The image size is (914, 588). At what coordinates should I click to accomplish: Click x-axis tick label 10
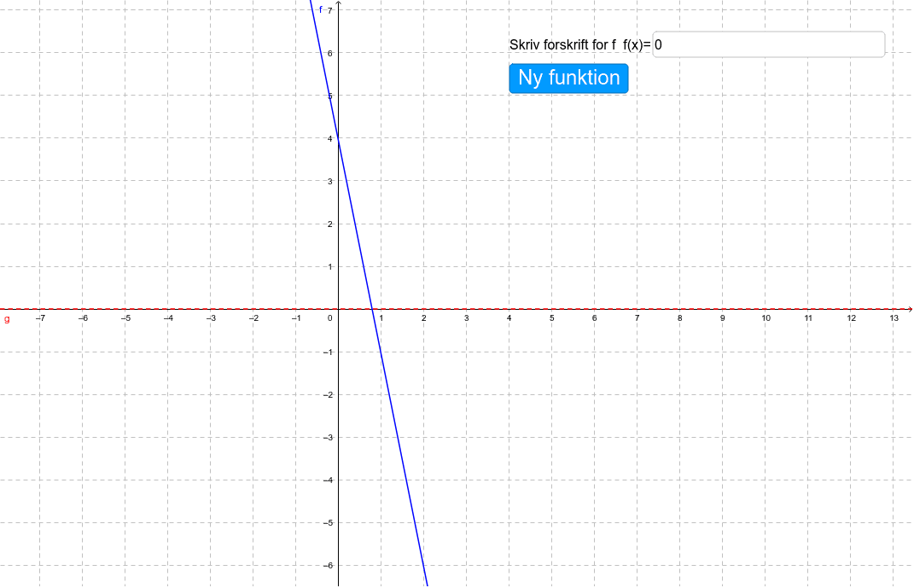pyautogui.click(x=766, y=318)
